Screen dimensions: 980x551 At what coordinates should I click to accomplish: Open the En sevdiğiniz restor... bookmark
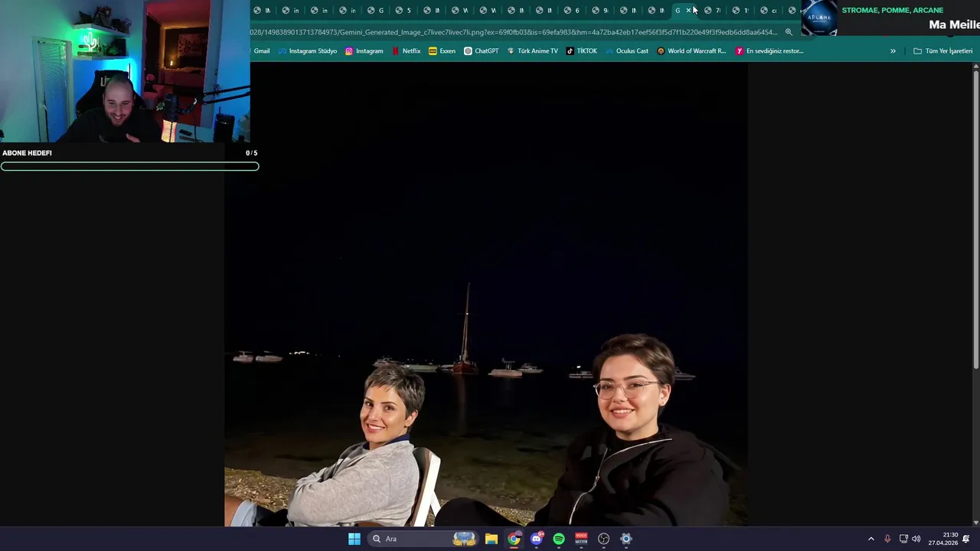tap(769, 51)
